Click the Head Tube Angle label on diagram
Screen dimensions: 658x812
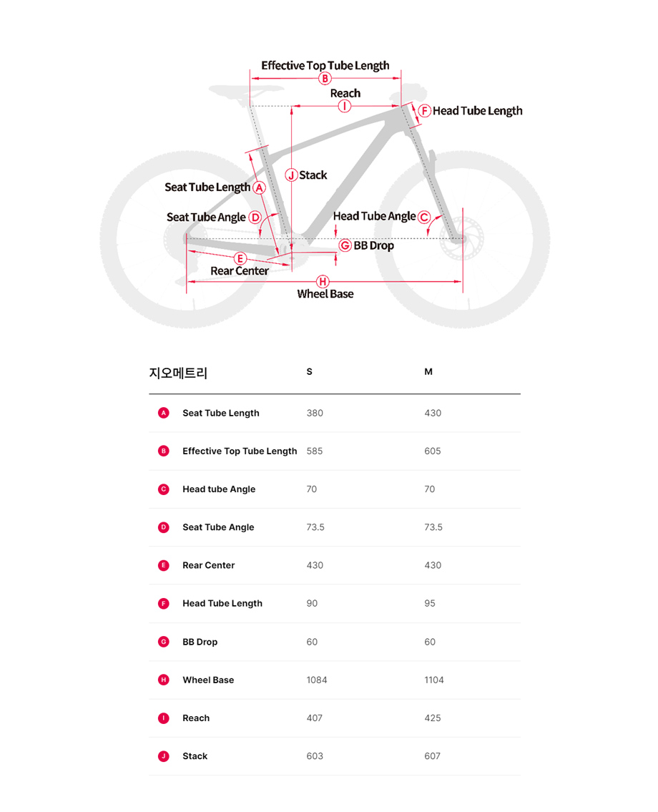tap(374, 216)
